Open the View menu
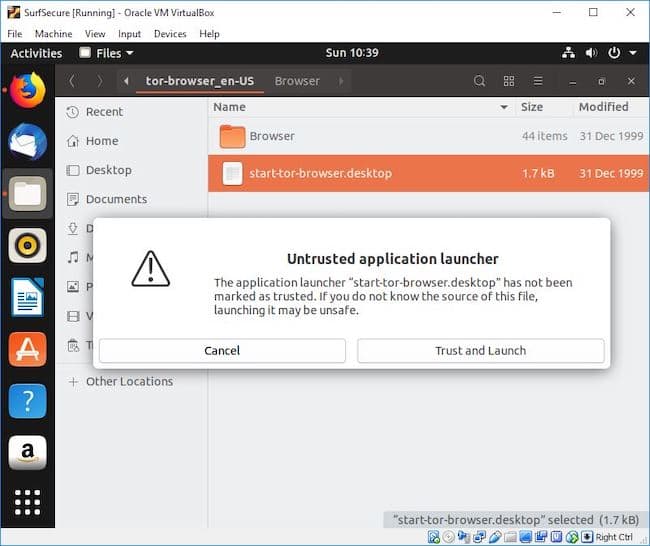 [x=95, y=34]
